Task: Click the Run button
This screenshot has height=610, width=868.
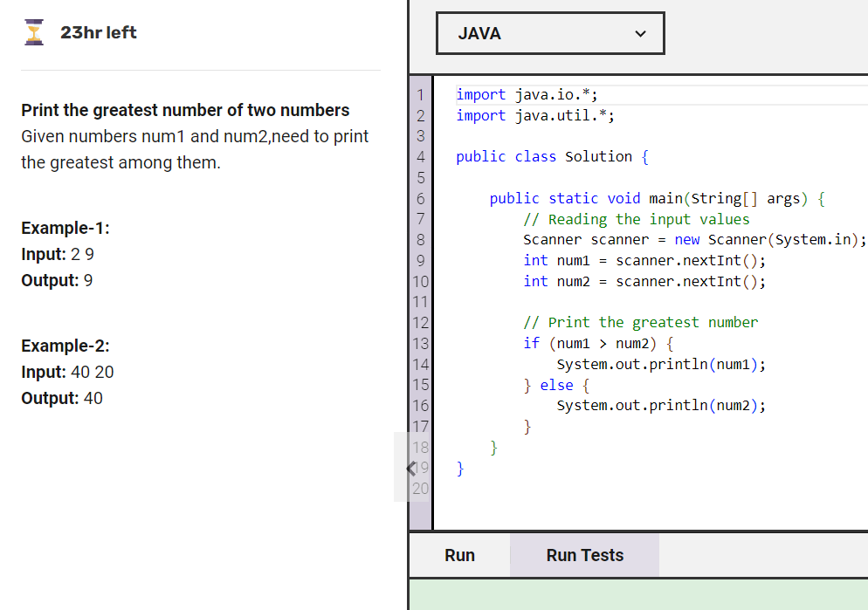Action: click(459, 555)
